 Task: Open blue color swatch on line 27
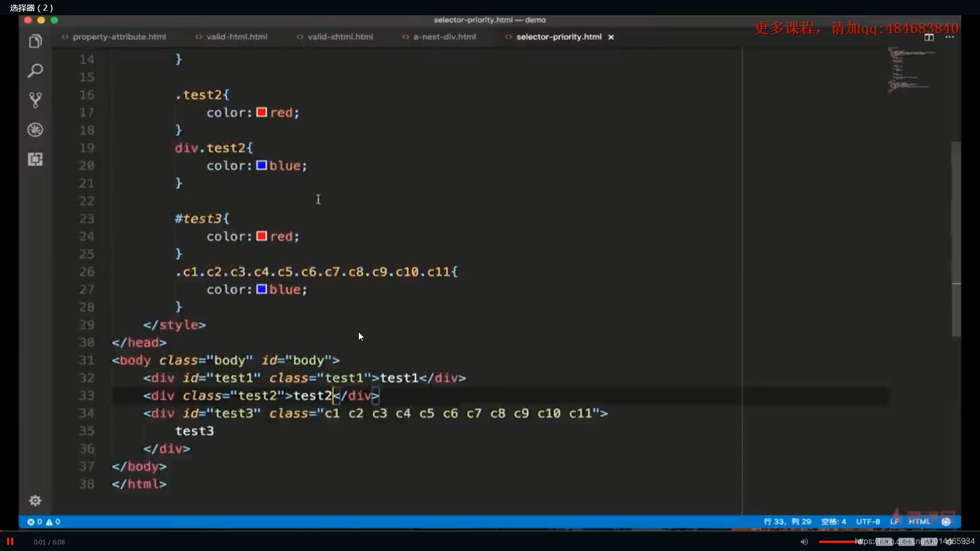click(261, 289)
